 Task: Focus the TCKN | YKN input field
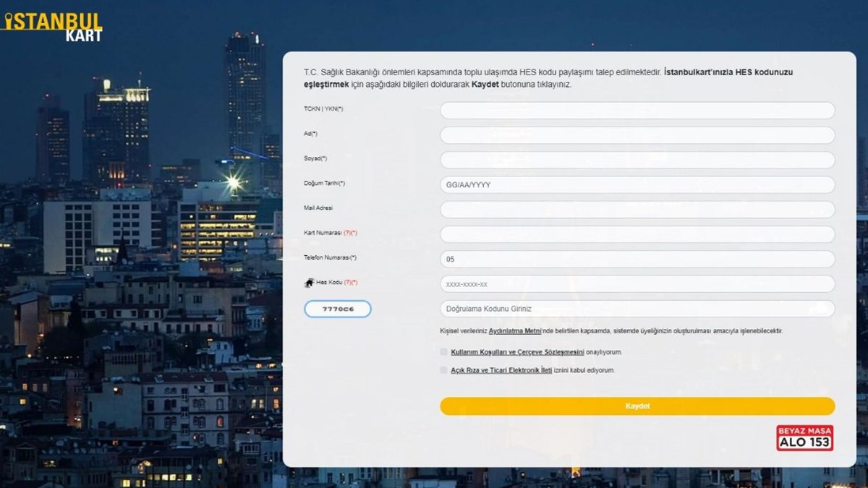[x=637, y=111]
